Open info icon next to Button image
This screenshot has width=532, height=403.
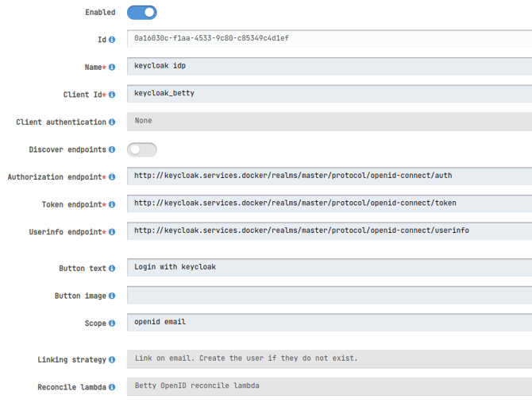click(x=112, y=296)
